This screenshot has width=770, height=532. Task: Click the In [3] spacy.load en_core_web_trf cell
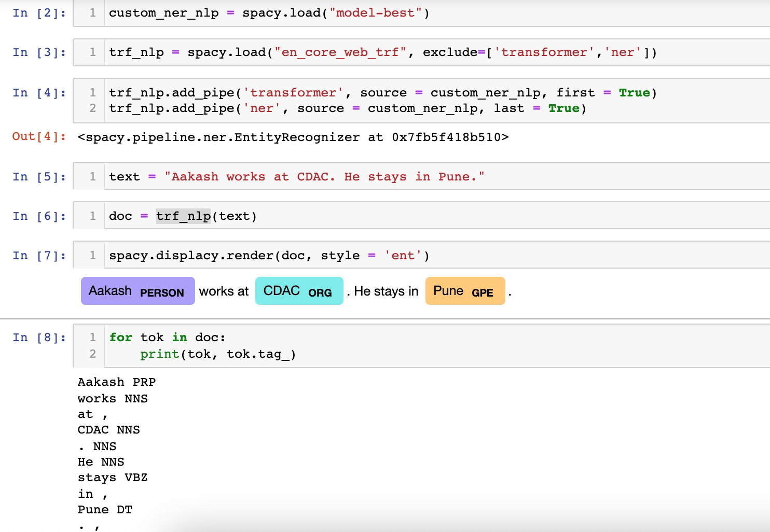tap(421, 52)
